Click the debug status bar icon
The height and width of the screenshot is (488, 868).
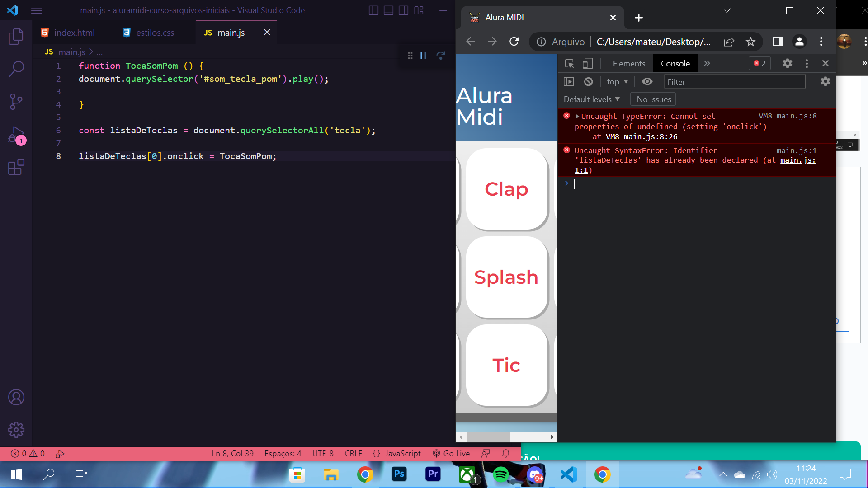(60, 454)
